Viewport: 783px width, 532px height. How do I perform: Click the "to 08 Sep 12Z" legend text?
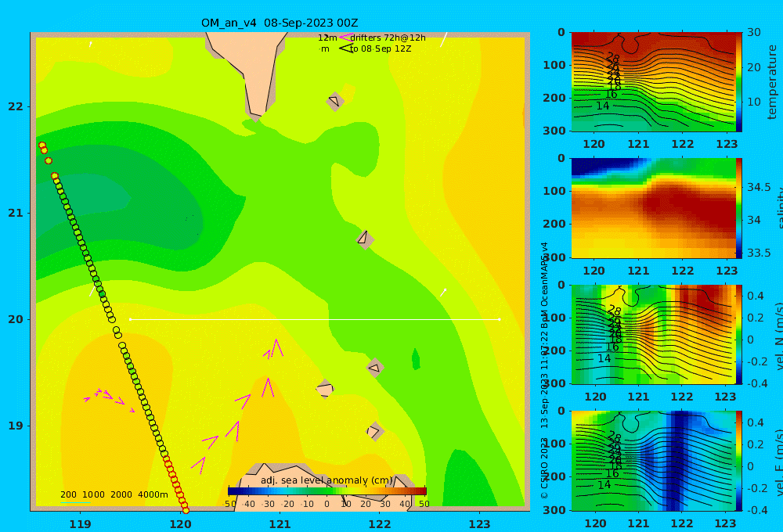click(x=380, y=49)
